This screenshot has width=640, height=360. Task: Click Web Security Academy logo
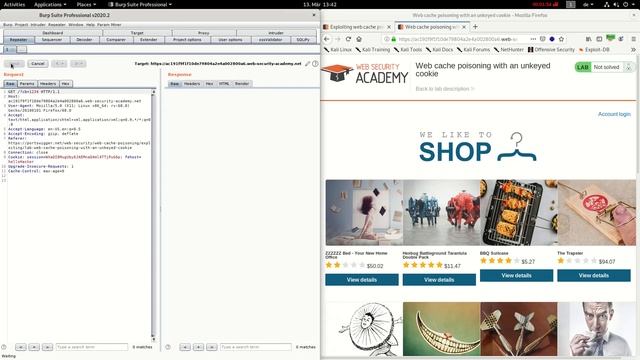(x=364, y=74)
